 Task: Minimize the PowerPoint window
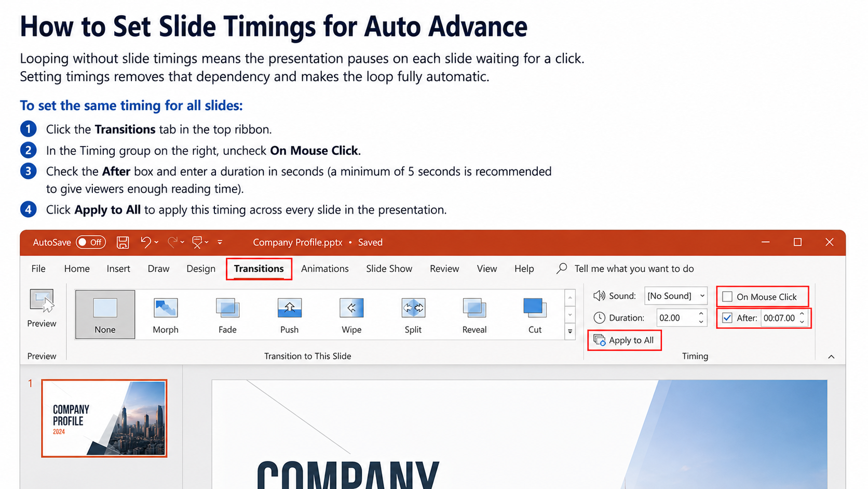[x=765, y=242]
